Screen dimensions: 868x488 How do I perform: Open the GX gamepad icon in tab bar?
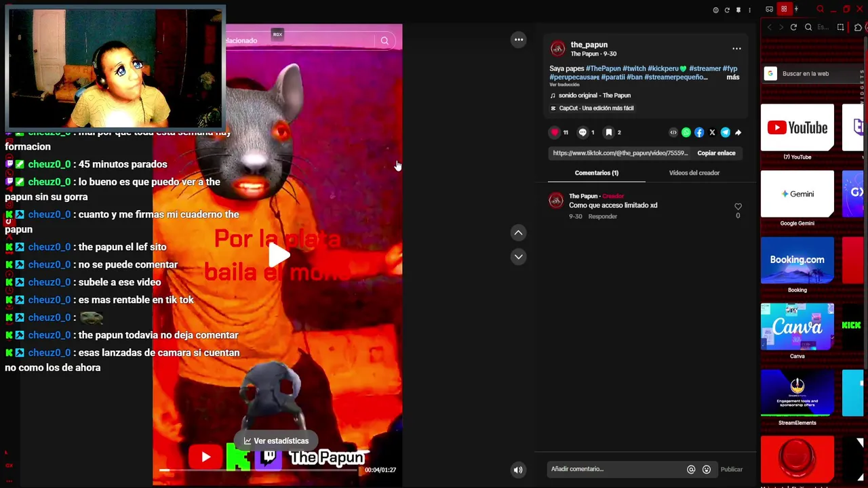pos(769,9)
